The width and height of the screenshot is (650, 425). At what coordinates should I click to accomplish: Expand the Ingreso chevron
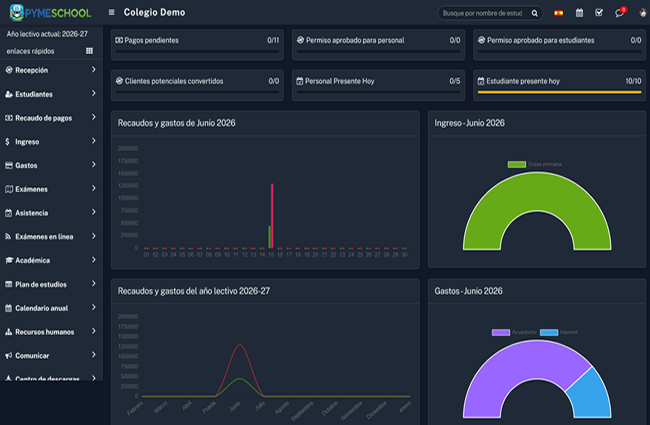(x=94, y=141)
